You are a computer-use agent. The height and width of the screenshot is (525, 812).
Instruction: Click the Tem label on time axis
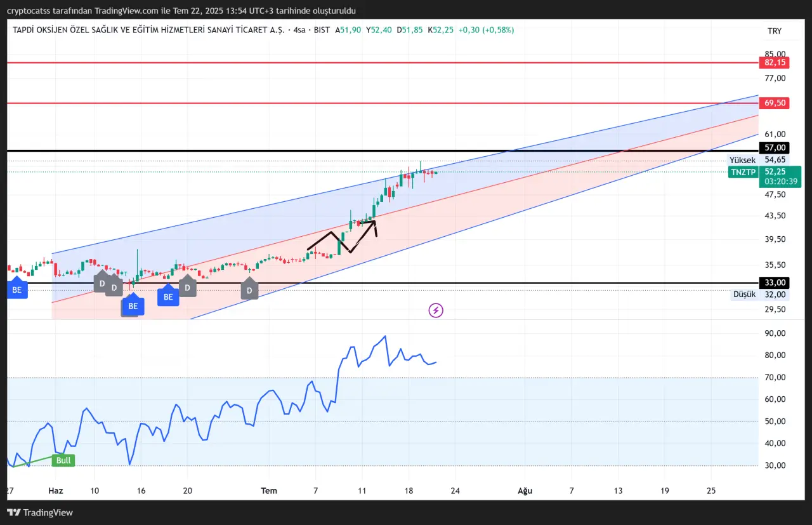(x=269, y=491)
